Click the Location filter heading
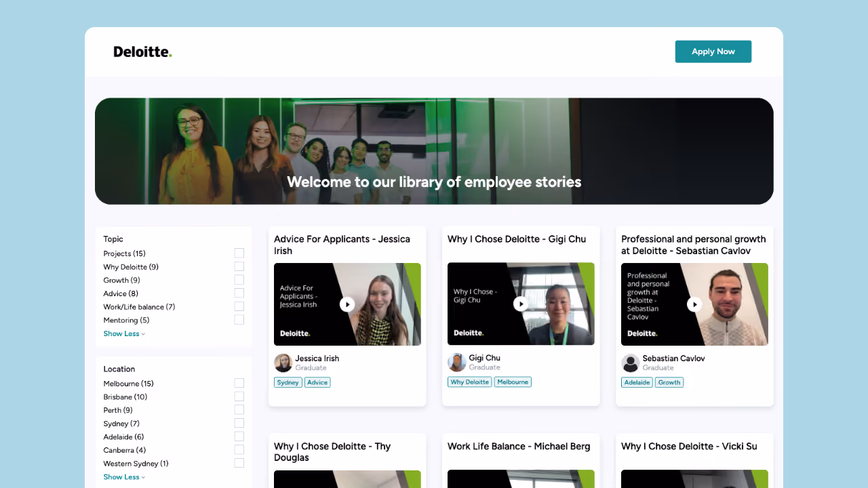Screen dimensions: 868x488 pos(119,369)
